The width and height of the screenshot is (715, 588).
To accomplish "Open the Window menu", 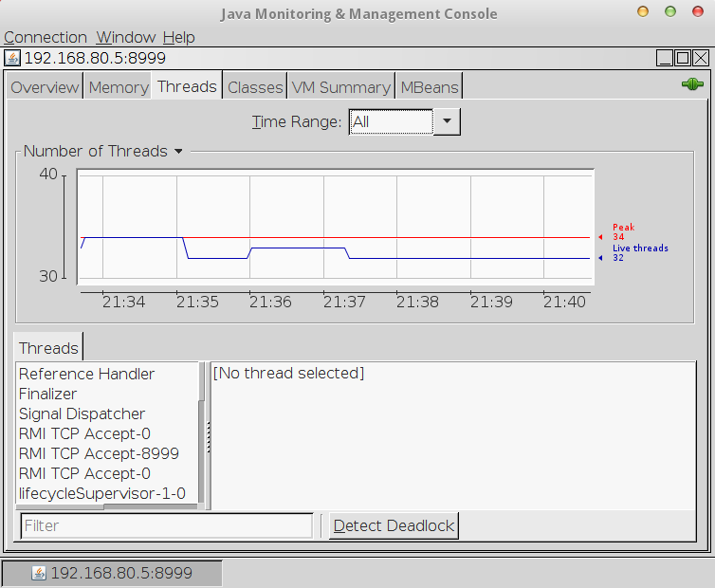I will (126, 37).
